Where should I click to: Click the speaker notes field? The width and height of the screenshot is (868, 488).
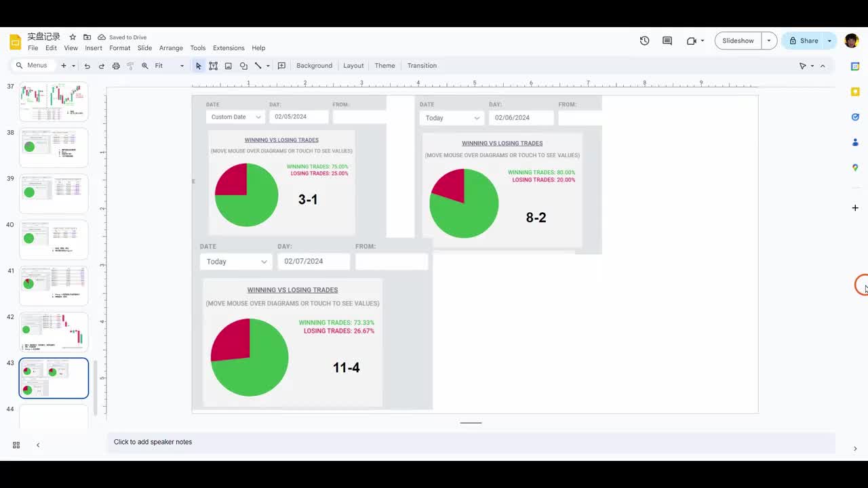(x=471, y=442)
